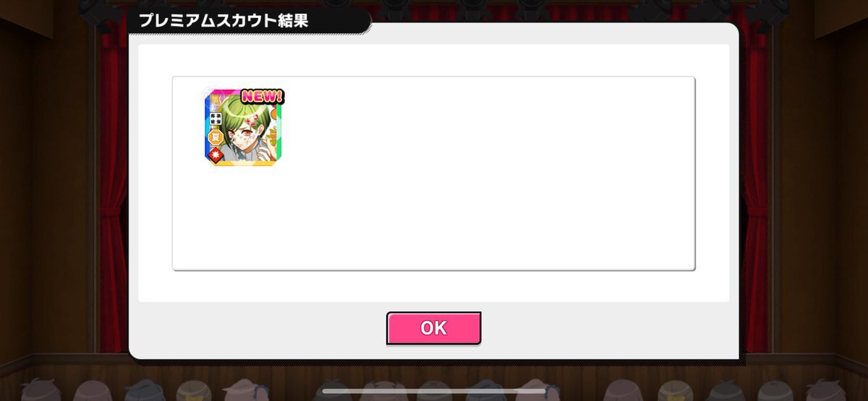Screen dimensions: 868x401
Task: Confirm the scout result with OK
Action: click(433, 328)
